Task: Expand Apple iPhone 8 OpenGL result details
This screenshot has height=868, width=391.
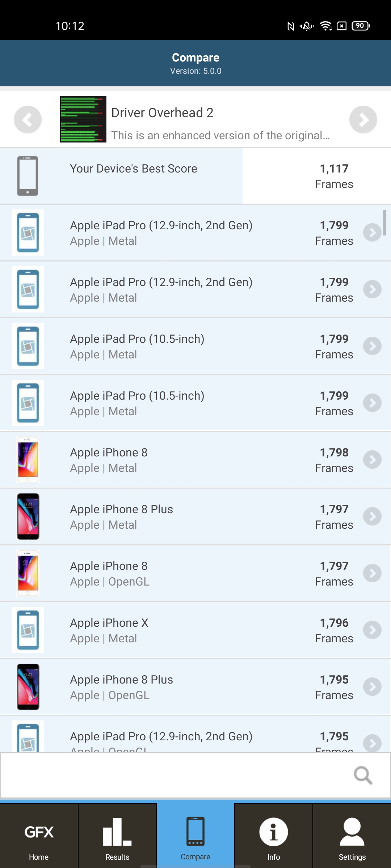Action: [372, 573]
